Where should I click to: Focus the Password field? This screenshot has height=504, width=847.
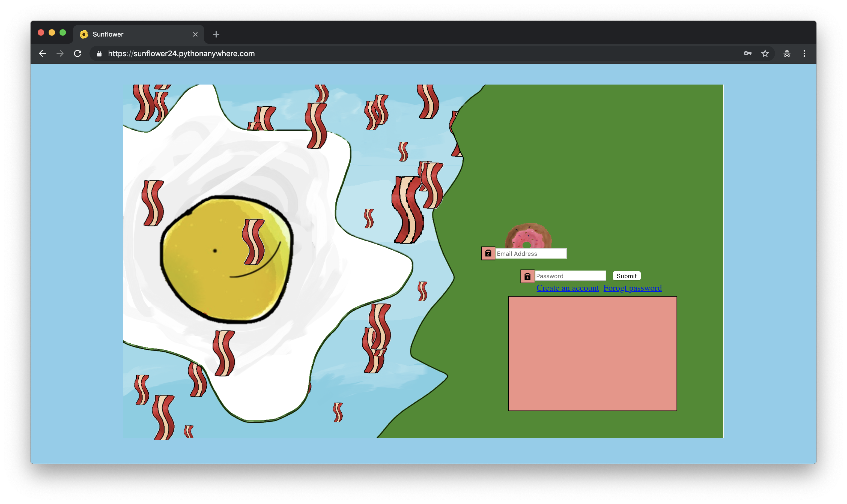click(x=570, y=276)
